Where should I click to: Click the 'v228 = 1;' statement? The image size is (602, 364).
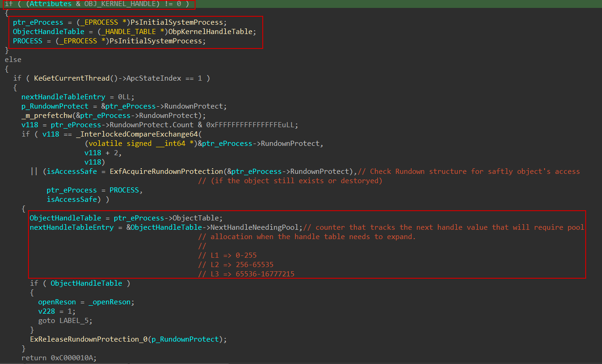click(57, 311)
